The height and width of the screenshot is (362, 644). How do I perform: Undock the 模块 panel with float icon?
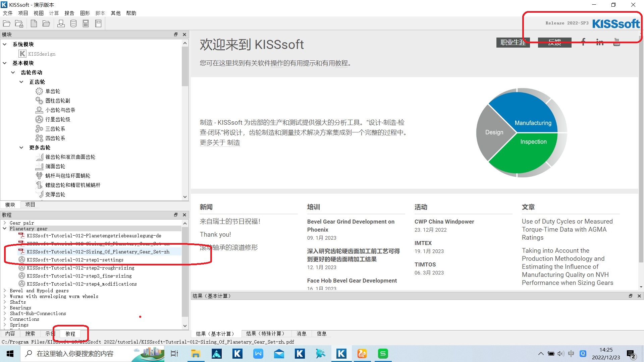point(176,35)
